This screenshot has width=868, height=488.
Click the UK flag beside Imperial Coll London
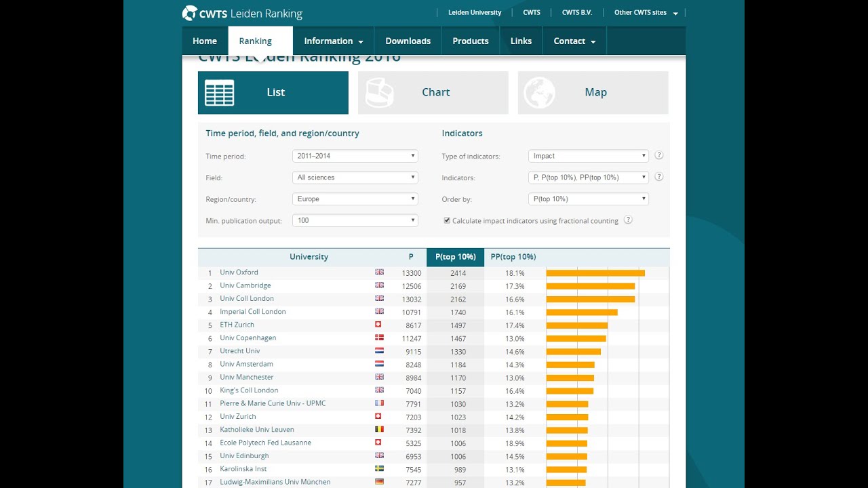point(379,311)
